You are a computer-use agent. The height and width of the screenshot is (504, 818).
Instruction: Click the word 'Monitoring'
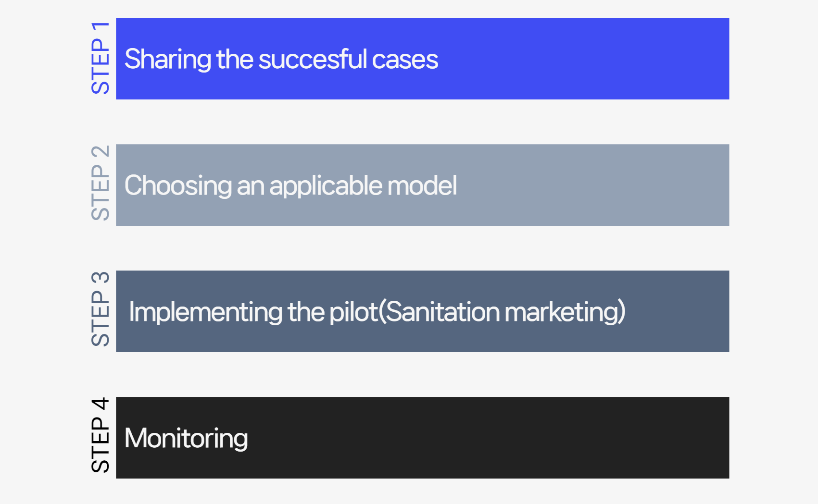(x=186, y=439)
